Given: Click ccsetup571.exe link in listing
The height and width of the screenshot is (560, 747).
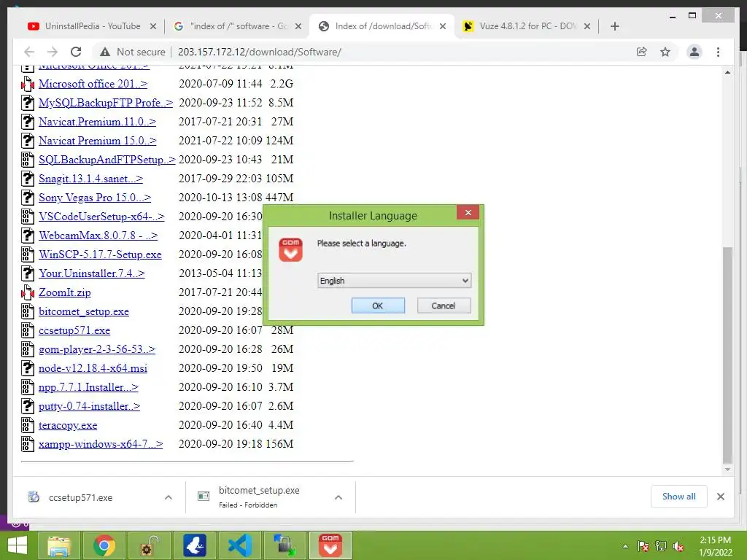Looking at the screenshot, I should click(74, 330).
